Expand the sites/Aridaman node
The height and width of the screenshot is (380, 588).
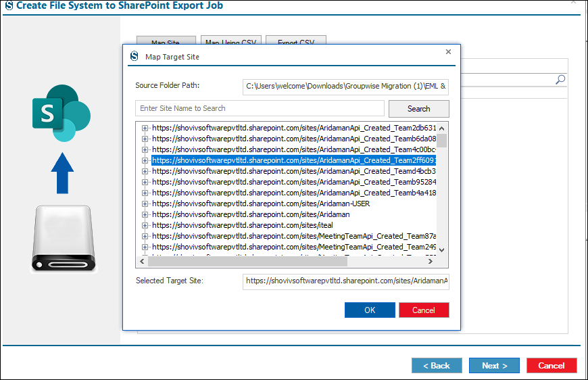point(145,215)
